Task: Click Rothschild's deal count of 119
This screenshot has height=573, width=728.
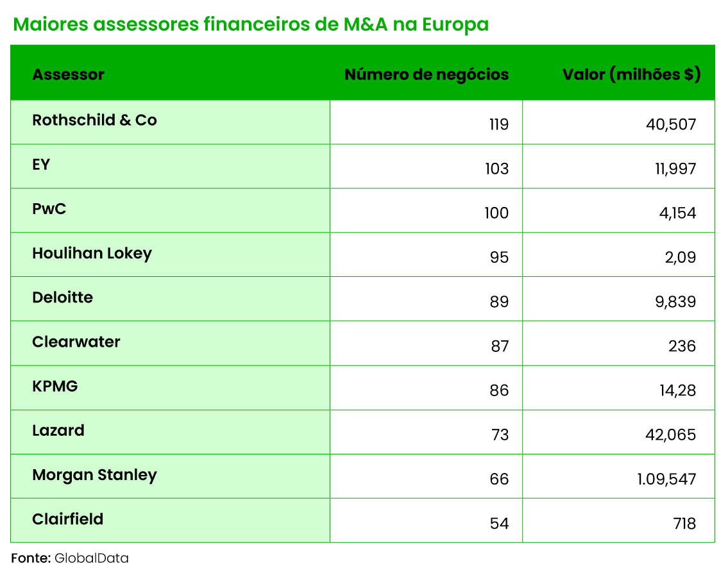Action: point(498,124)
